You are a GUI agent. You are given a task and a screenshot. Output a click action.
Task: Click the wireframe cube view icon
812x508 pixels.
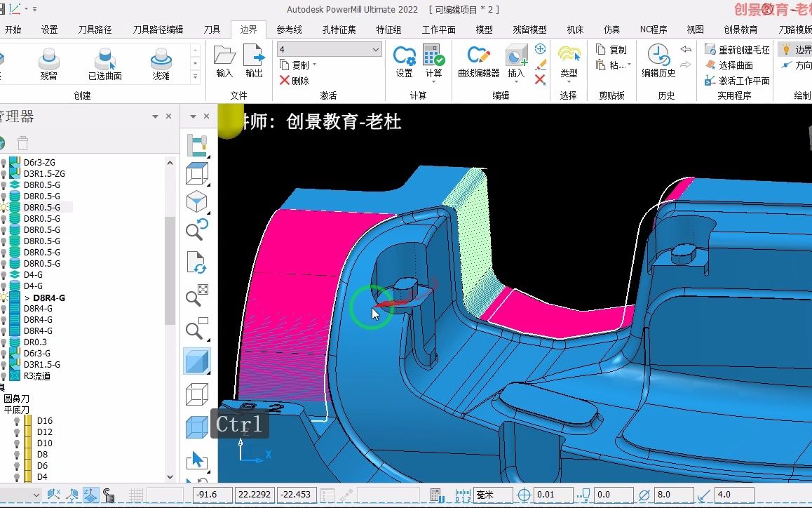pyautogui.click(x=197, y=394)
